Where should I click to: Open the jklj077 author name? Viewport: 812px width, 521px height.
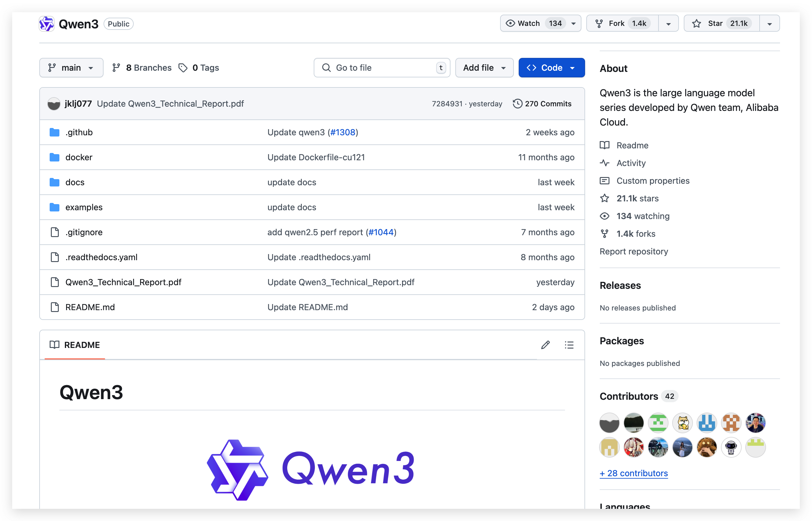[78, 104]
